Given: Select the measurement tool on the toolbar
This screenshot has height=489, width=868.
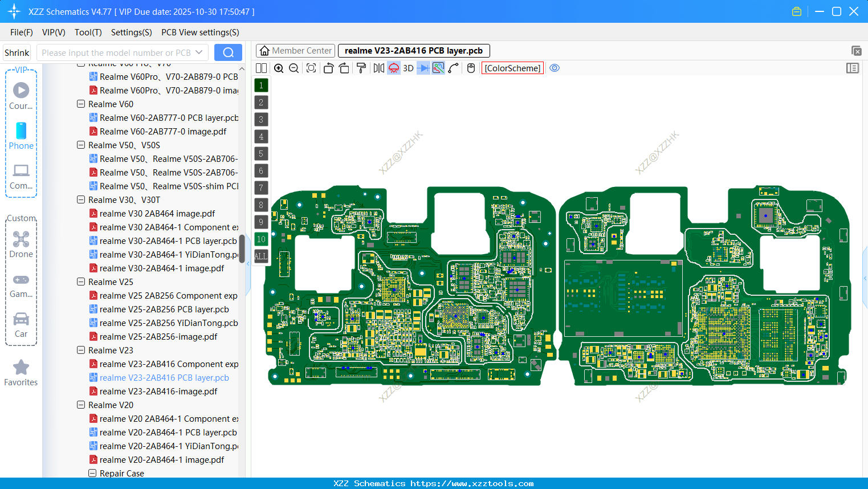Looking at the screenshot, I should pos(438,68).
